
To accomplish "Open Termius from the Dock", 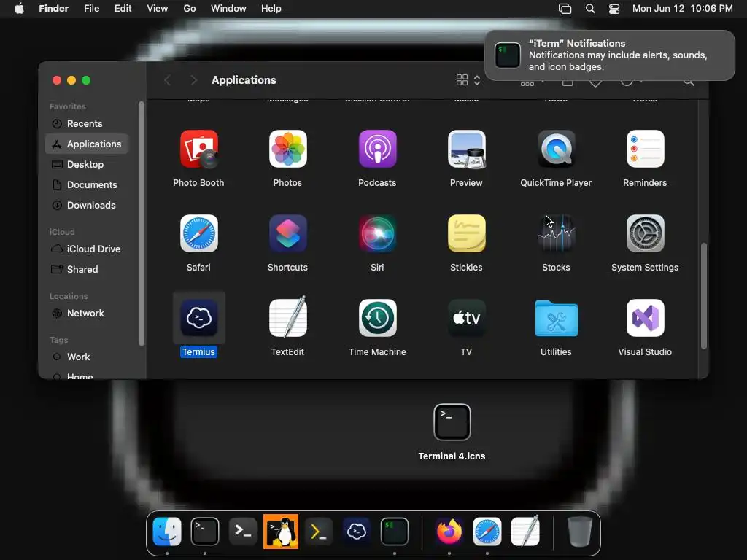I will 356,532.
